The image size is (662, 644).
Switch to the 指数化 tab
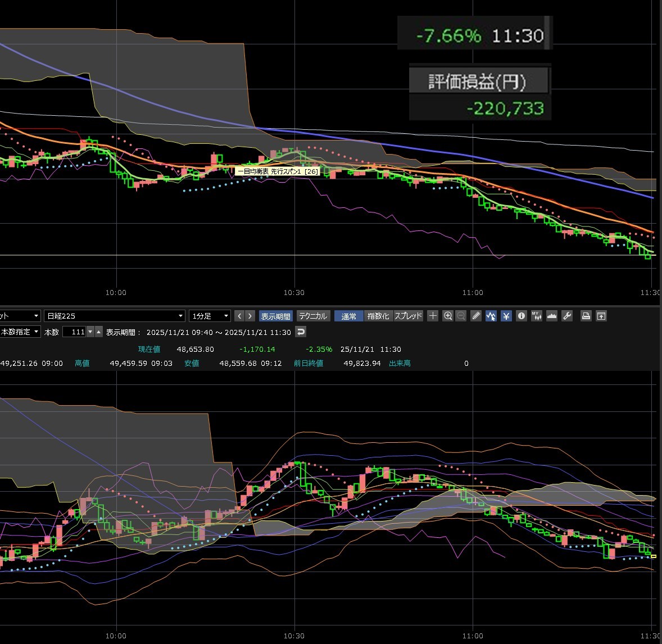click(x=378, y=316)
